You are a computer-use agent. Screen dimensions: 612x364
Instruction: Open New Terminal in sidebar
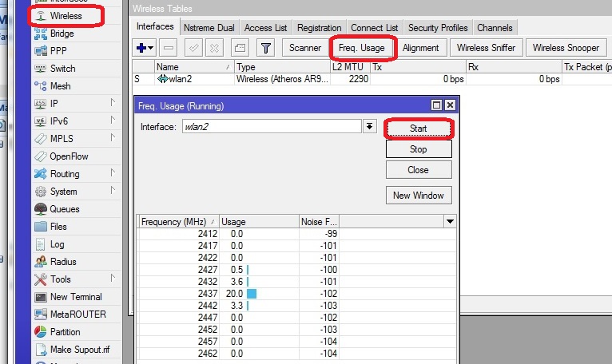point(75,297)
